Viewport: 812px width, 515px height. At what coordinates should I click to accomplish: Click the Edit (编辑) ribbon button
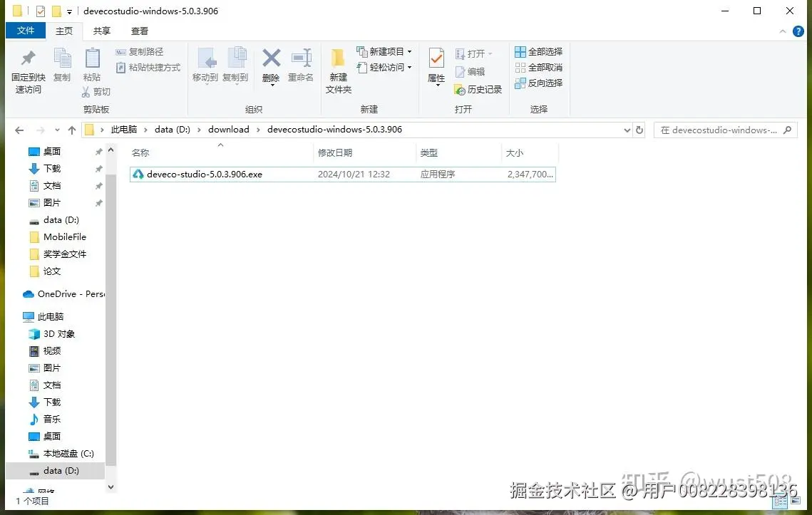pyautogui.click(x=470, y=72)
